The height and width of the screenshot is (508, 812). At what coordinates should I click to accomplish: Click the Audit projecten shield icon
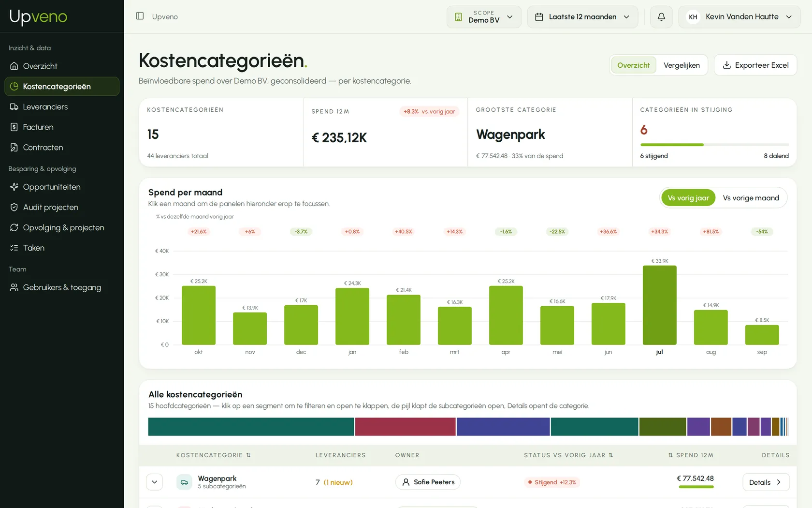pyautogui.click(x=14, y=207)
